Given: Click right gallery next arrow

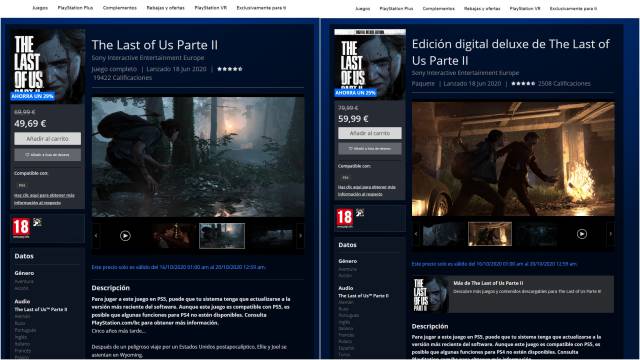Looking at the screenshot, I should pos(610,234).
